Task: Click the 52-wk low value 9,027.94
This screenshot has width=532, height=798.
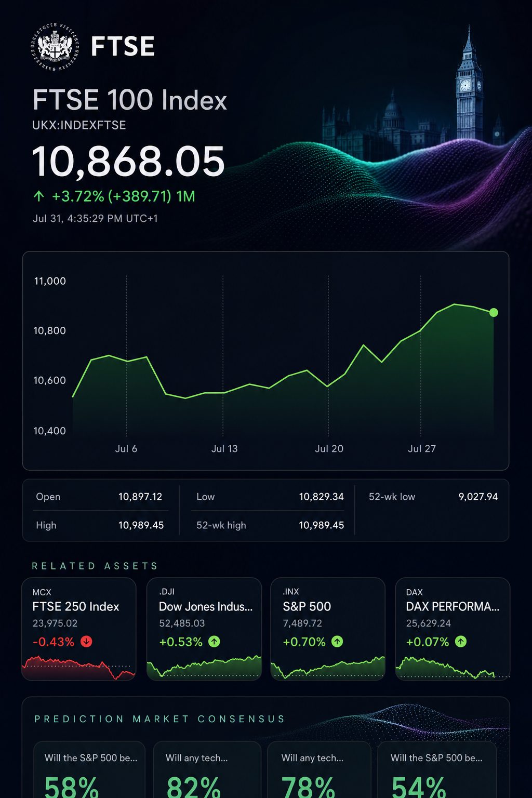Action: (478, 497)
